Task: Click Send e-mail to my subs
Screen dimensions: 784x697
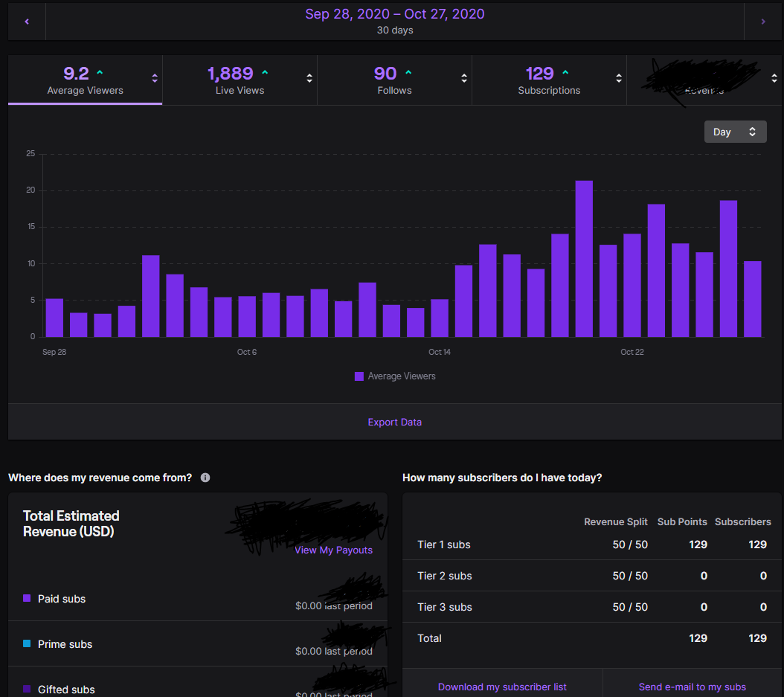Action: click(692, 687)
